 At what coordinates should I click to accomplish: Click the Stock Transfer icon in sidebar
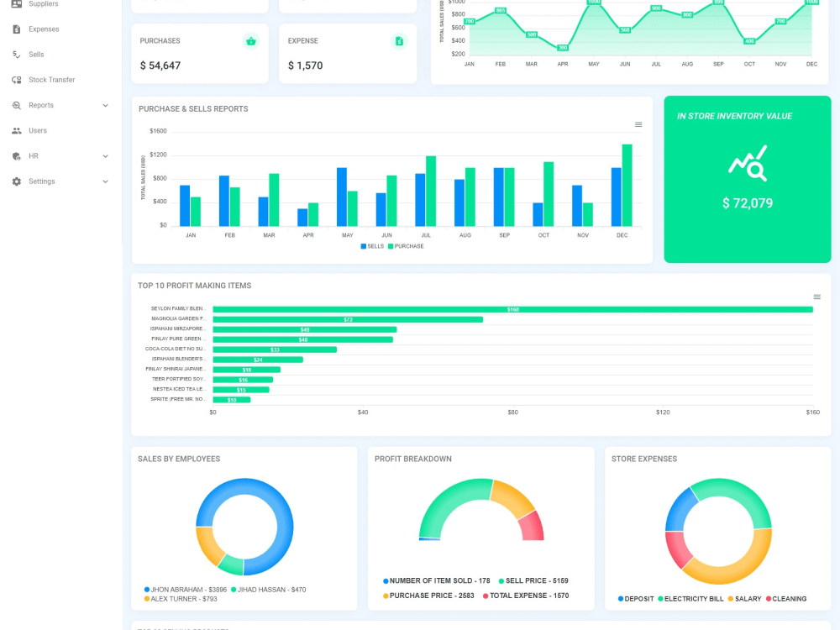(x=17, y=80)
